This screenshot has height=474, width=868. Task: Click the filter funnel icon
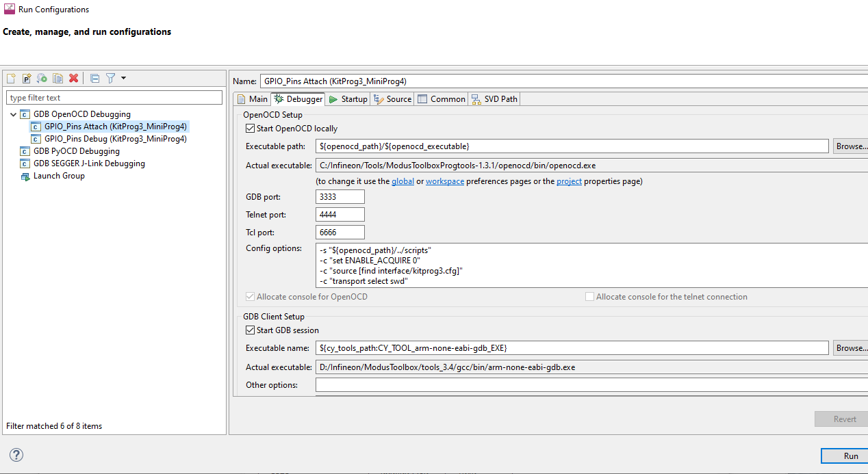coord(110,79)
